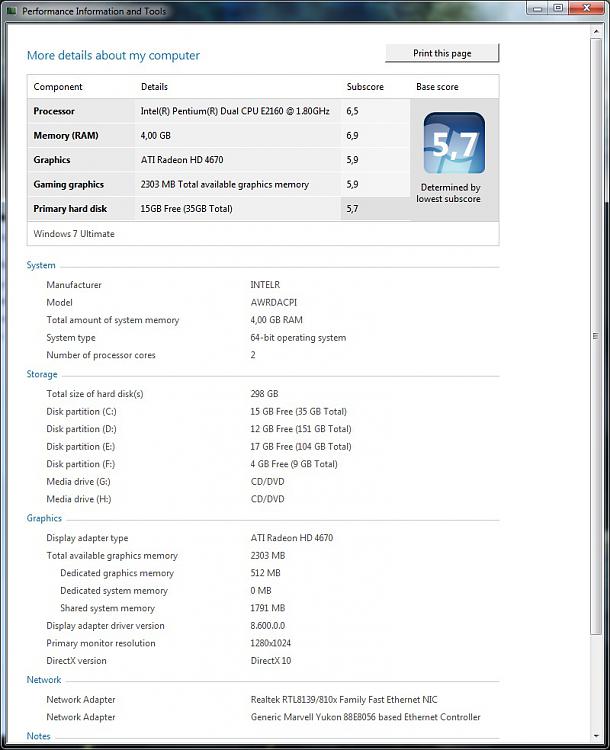Screen dimensions: 610x750
Task: Click 2303 MB Total available graphics memory text
Action: point(224,184)
